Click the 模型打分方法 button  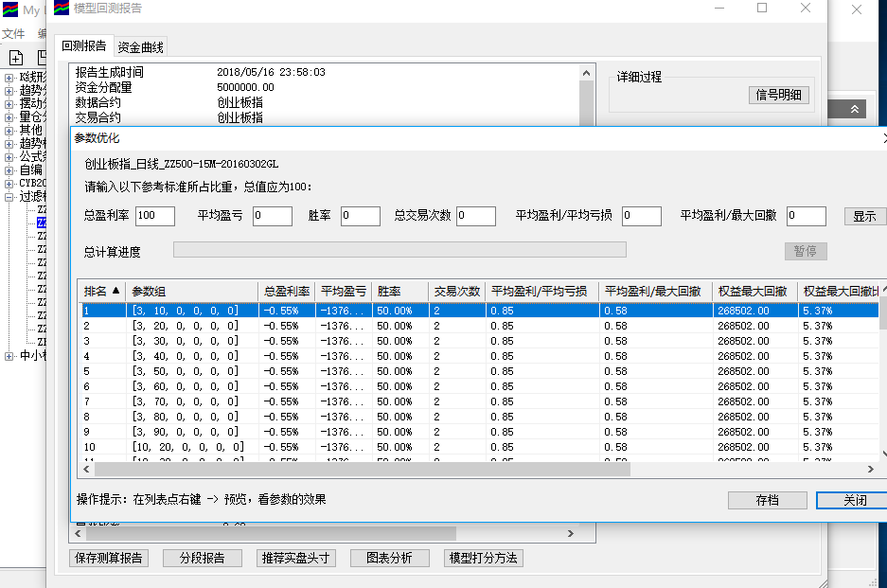click(482, 558)
